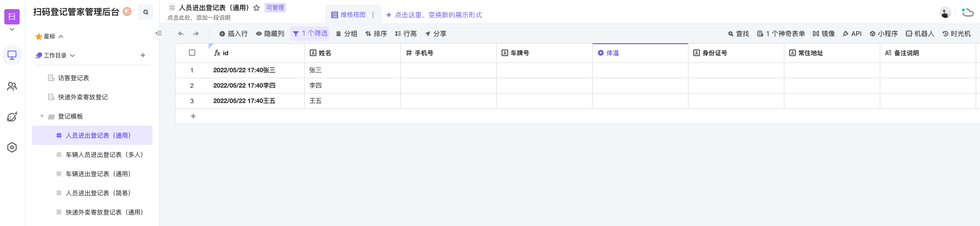980x226 pixels.
Task: Add new item with 工作目录 plus icon
Action: click(x=143, y=55)
